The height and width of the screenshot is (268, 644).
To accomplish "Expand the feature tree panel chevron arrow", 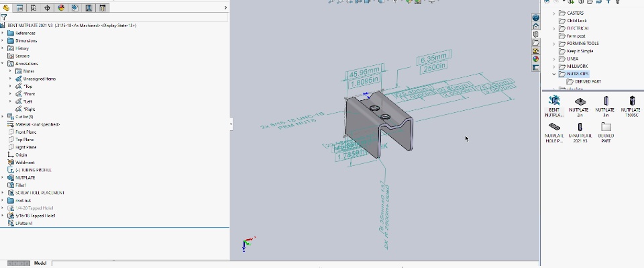I will [225, 8].
